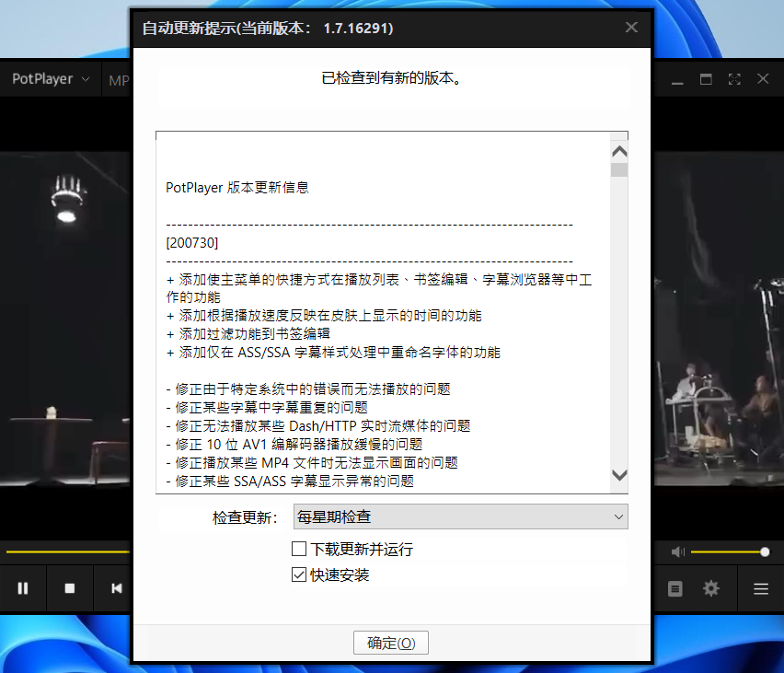
Task: Click the changelog scroll up arrow
Action: coord(619,151)
